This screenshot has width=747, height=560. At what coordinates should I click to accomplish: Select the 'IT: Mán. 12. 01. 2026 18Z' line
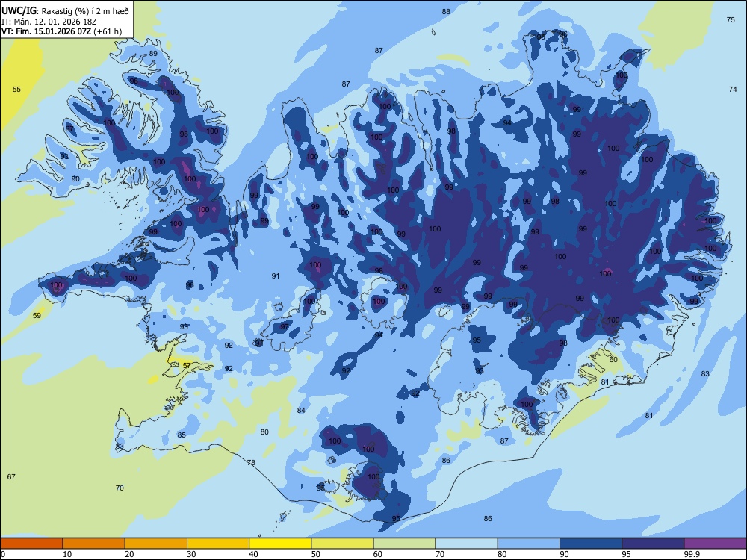49,22
